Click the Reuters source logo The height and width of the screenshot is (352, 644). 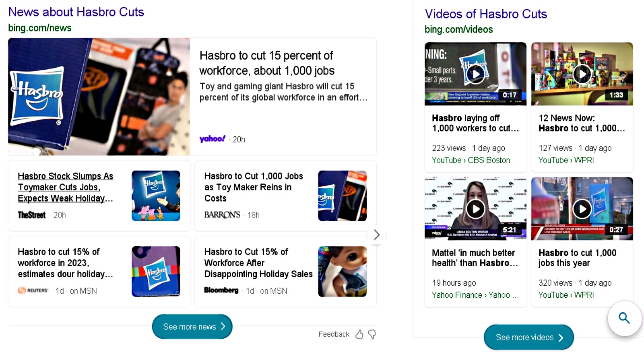(x=33, y=290)
